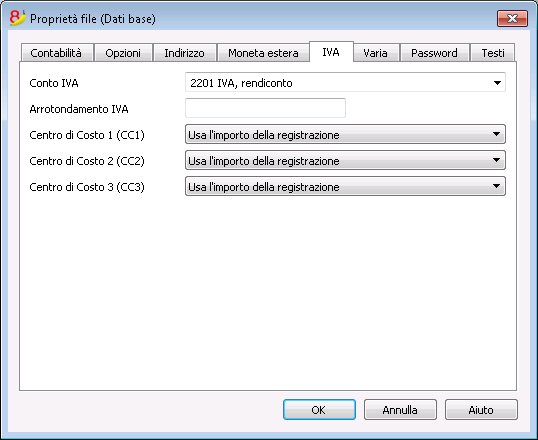Click the Annulla button

400,409
